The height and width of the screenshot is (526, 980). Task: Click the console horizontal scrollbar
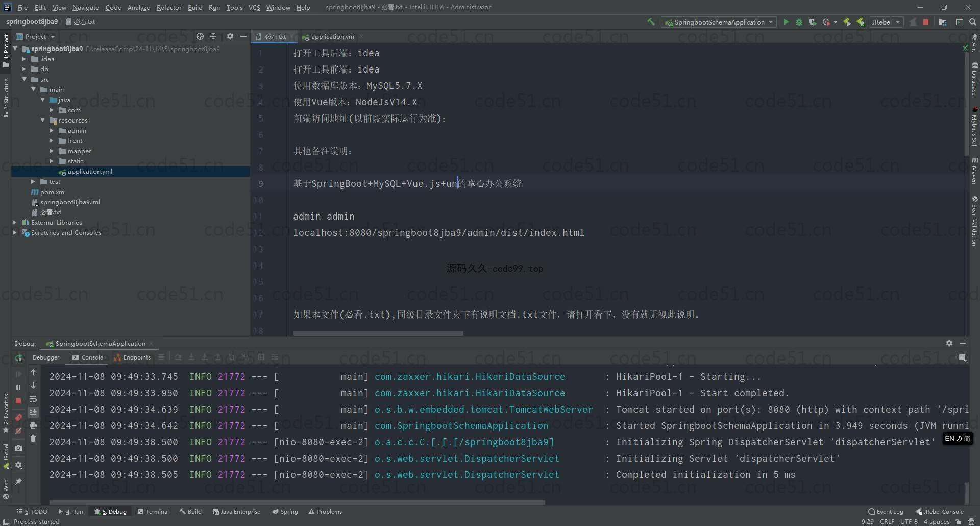tap(297, 502)
